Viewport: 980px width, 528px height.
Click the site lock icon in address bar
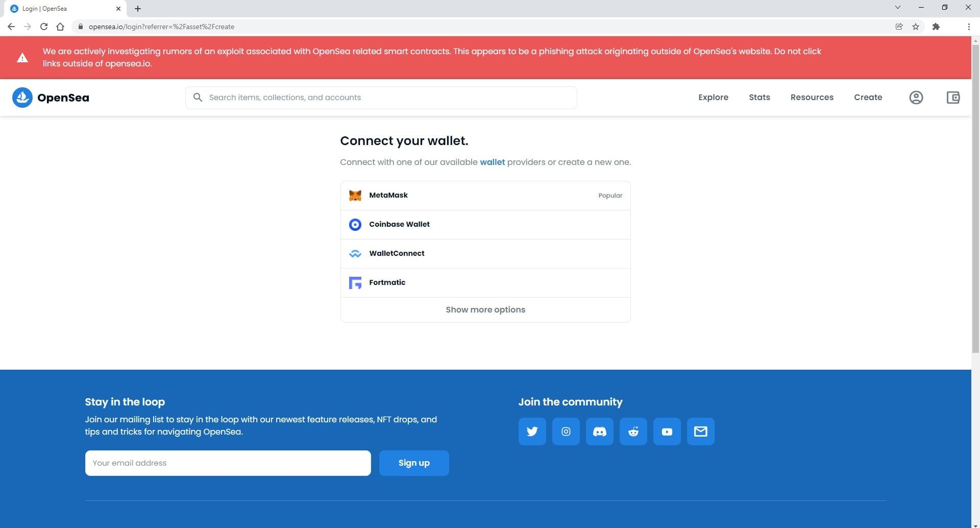pos(80,27)
